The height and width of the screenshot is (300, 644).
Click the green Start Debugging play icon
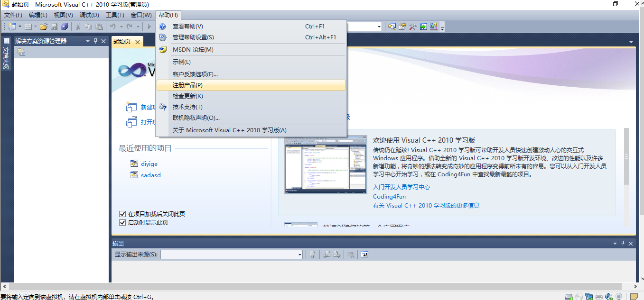coord(149,27)
